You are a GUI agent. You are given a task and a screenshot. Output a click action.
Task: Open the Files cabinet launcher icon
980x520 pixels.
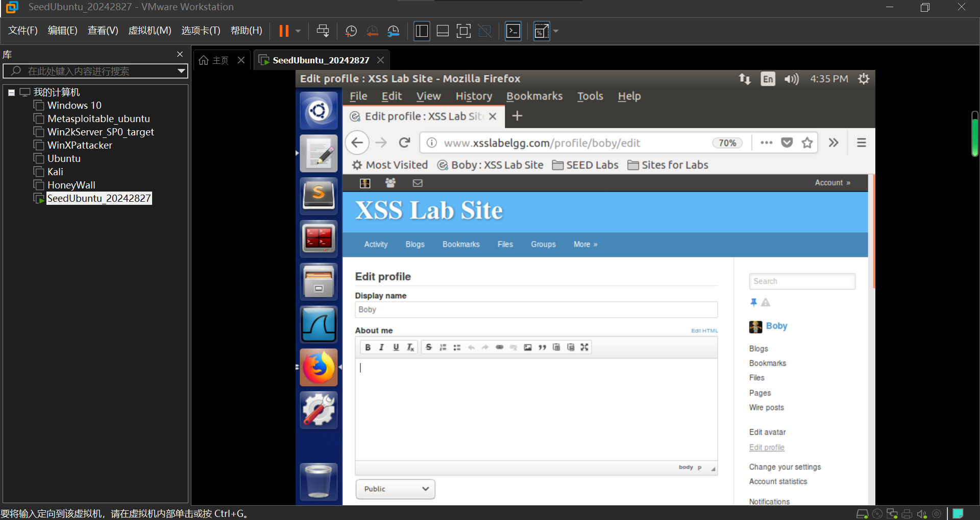click(x=318, y=281)
